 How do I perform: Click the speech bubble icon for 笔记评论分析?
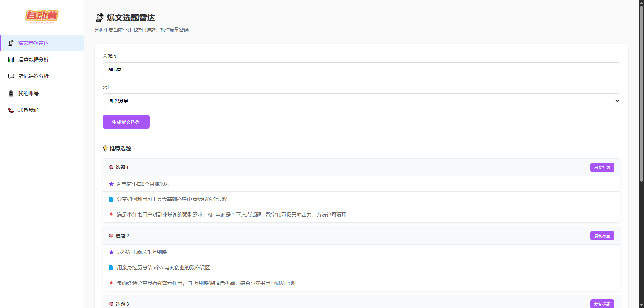pos(11,76)
